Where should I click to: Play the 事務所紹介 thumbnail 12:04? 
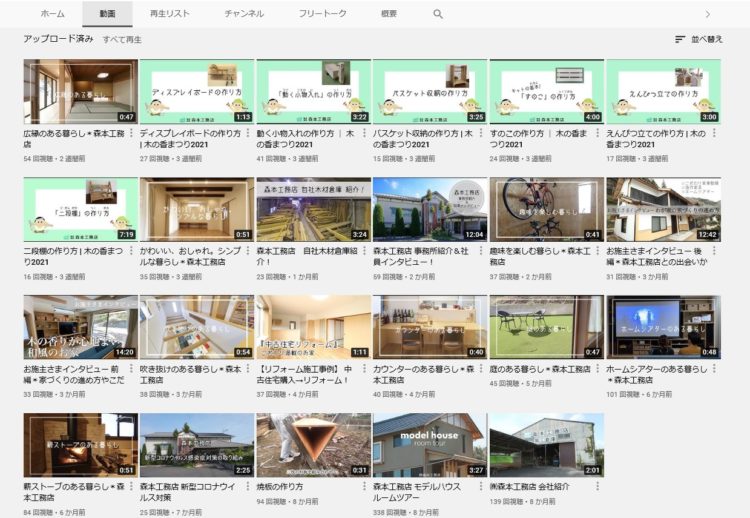(x=430, y=209)
